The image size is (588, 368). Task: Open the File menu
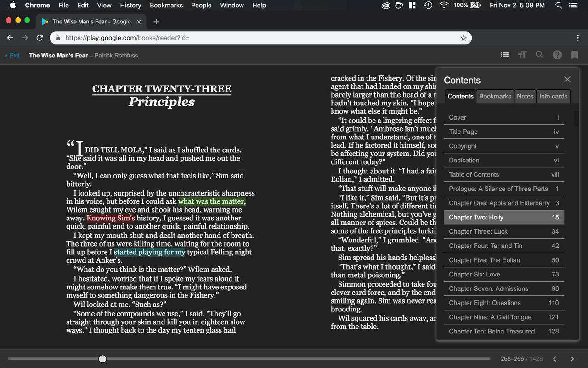pos(64,5)
